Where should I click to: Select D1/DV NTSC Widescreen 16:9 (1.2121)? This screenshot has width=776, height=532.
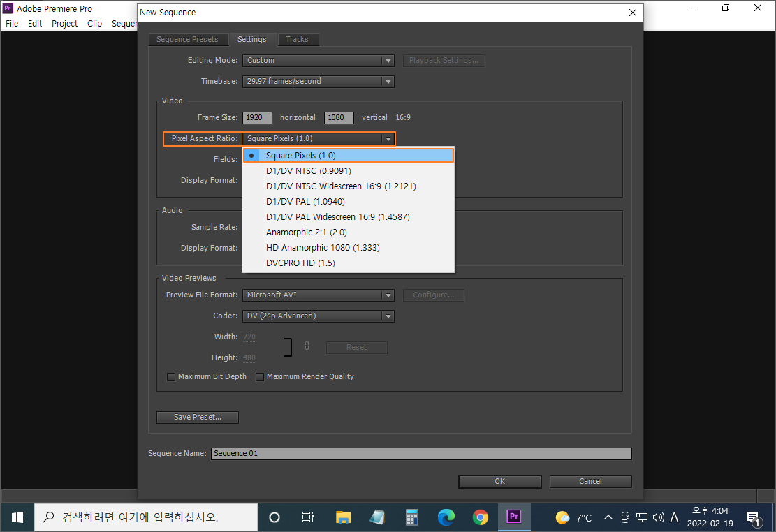tap(349, 186)
